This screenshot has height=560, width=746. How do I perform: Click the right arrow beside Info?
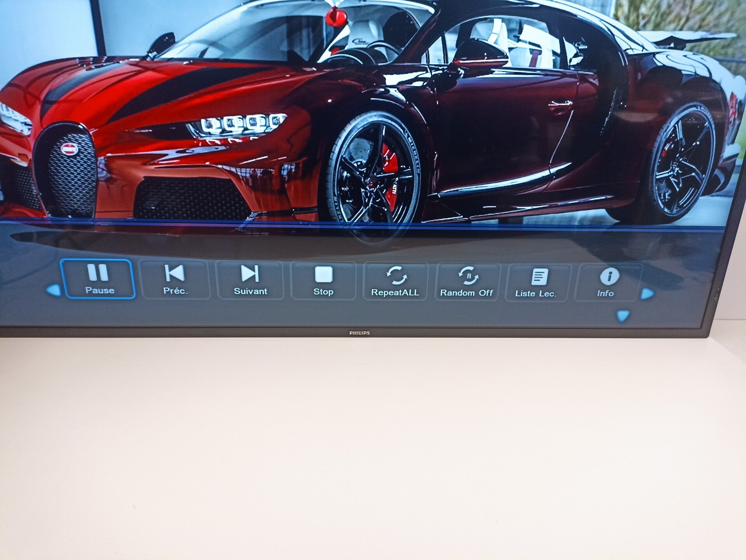[x=647, y=294]
